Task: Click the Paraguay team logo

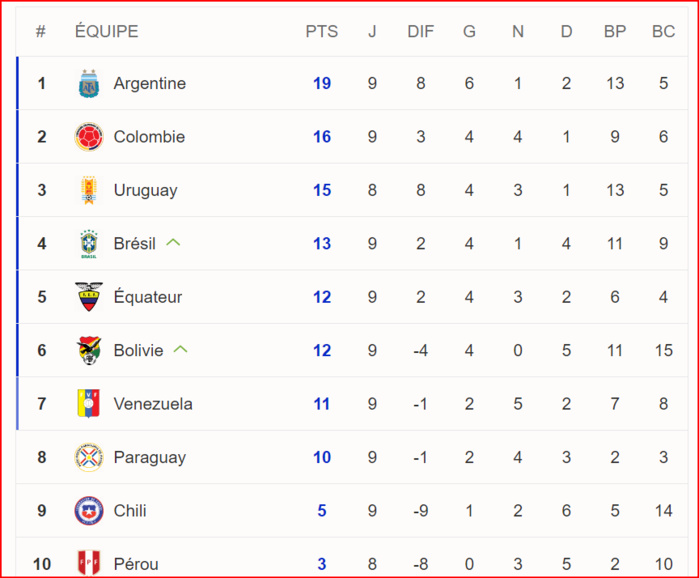Action: pyautogui.click(x=89, y=457)
